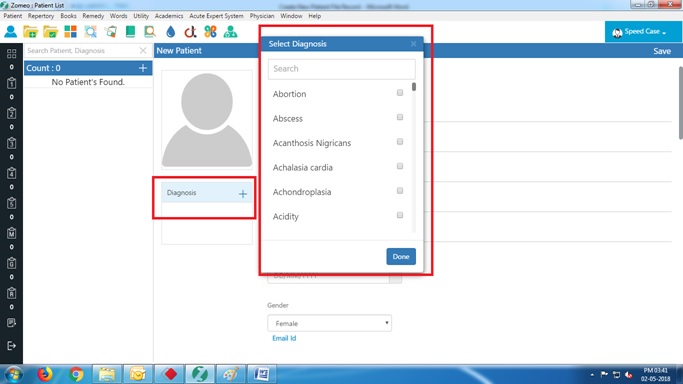Switch to the Zomeo taskbar icon
The height and width of the screenshot is (384, 683).
(x=200, y=374)
